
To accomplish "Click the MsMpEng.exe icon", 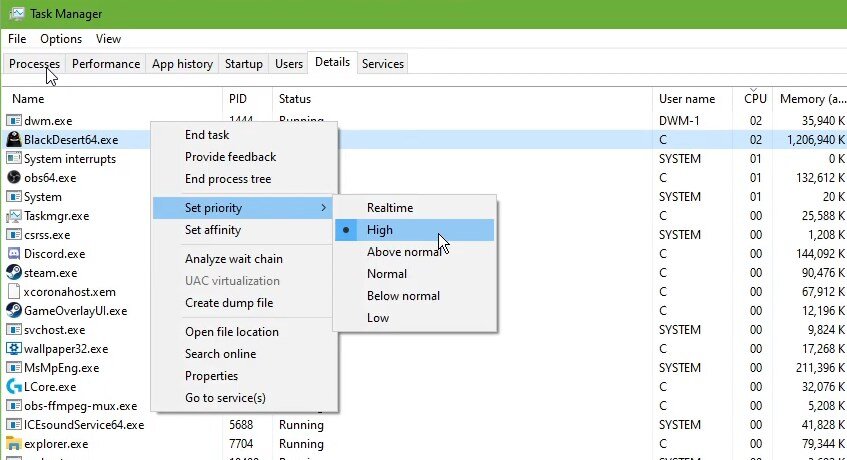I will click(x=14, y=368).
